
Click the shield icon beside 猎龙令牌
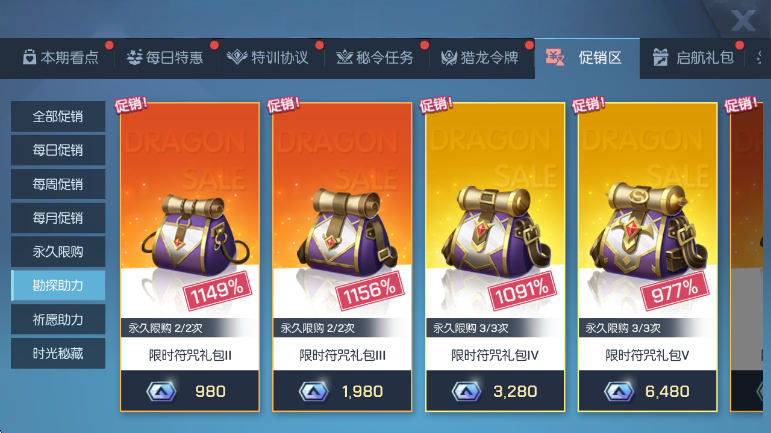(449, 58)
